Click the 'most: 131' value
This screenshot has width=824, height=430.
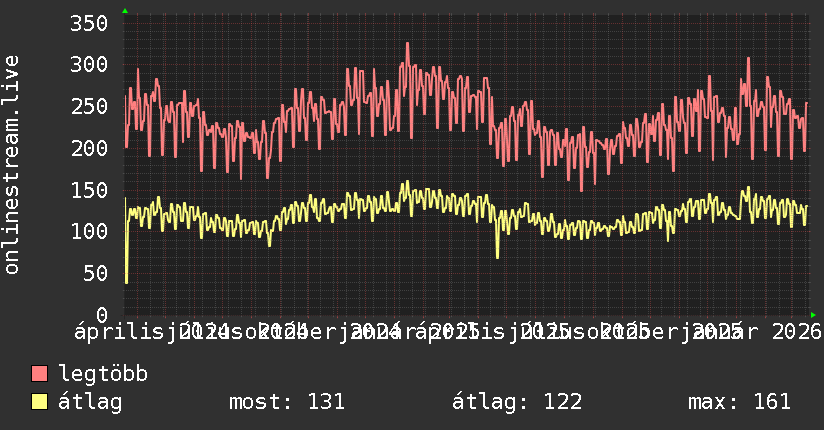point(287,402)
